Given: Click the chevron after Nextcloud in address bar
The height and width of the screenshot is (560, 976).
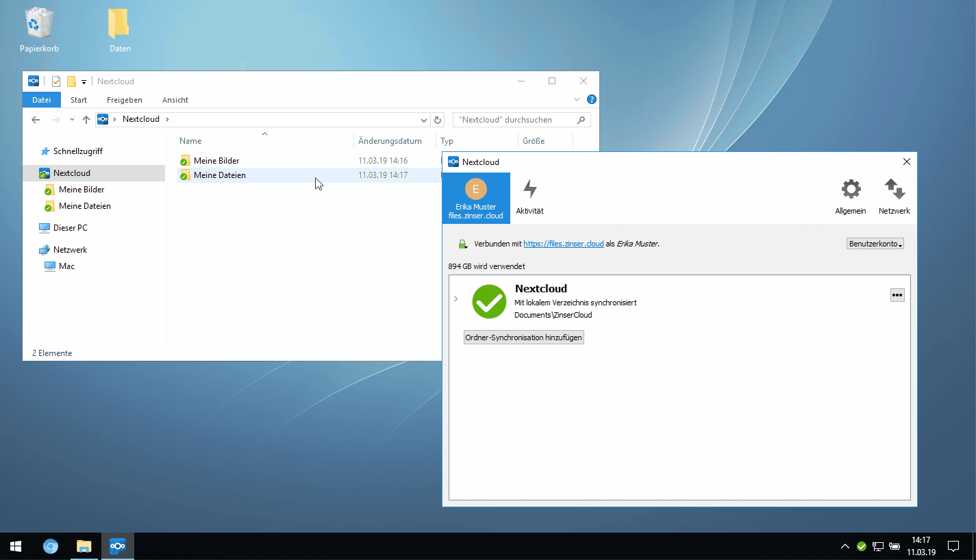Looking at the screenshot, I should pos(167,120).
